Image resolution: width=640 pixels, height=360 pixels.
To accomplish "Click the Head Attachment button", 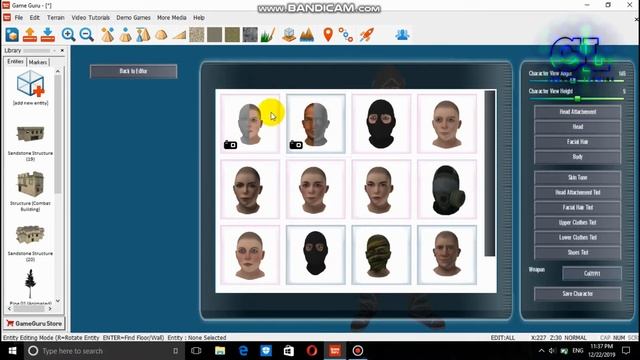I will click(x=578, y=112).
